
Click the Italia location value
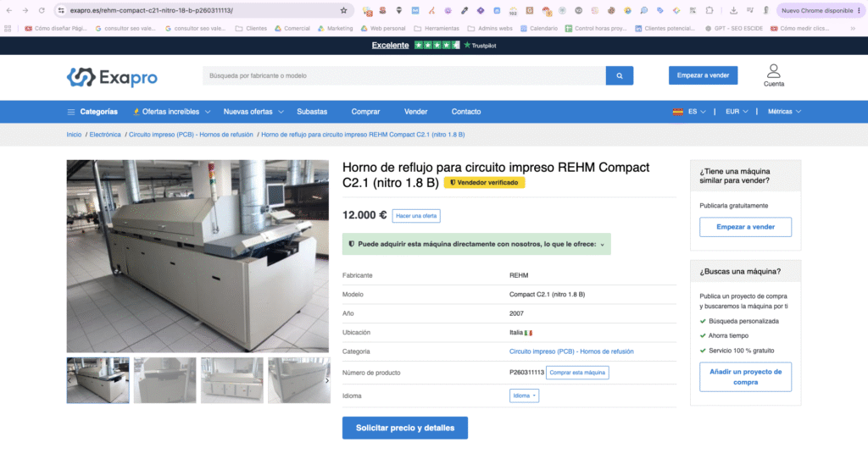tap(520, 333)
